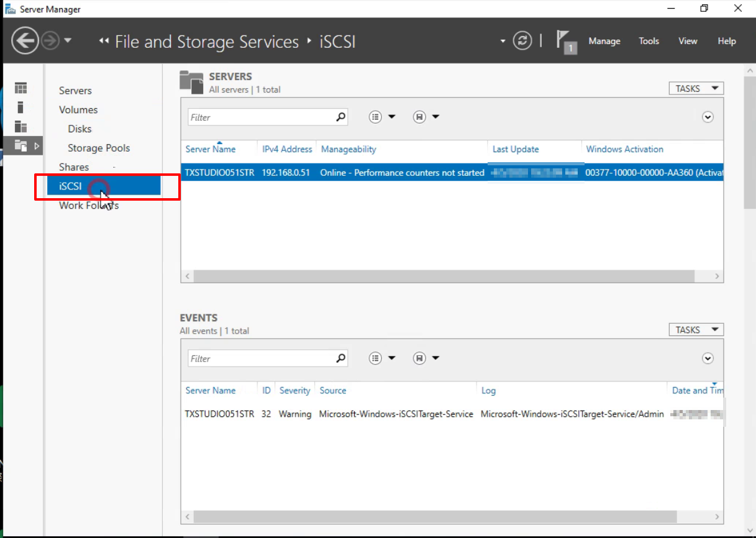
Task: Sort servers by Windows Activation column
Action: (x=625, y=149)
